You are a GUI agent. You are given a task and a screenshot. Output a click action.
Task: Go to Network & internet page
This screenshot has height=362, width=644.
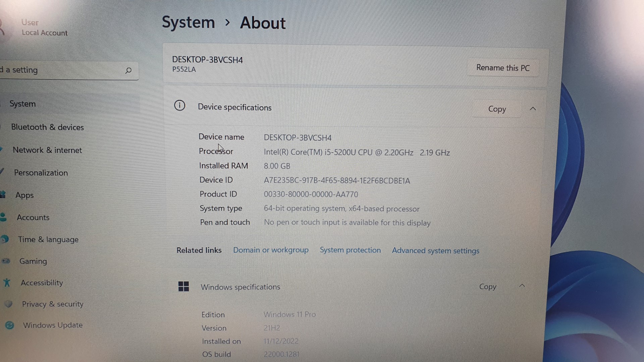click(x=47, y=150)
